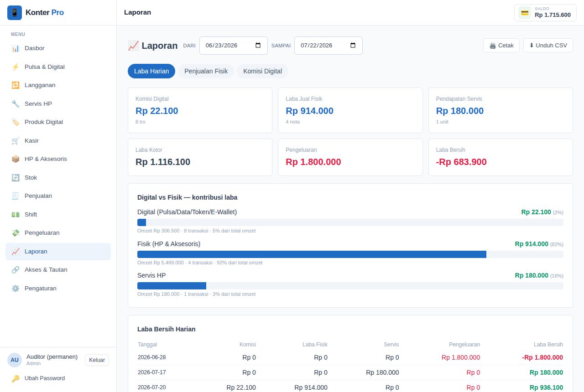Open the Pengaturan gear icon
The height and width of the screenshot is (392, 584).
[16, 289]
